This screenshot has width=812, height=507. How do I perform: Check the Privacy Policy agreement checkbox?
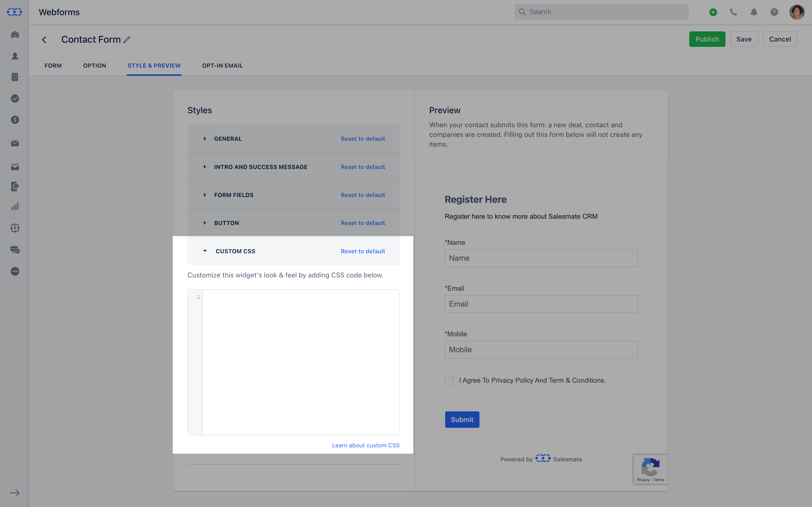pyautogui.click(x=449, y=380)
